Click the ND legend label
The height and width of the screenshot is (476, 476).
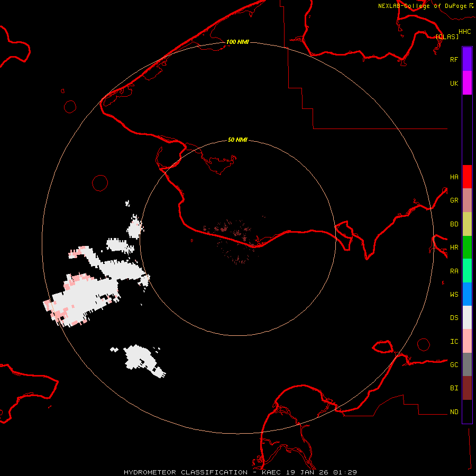tap(454, 412)
